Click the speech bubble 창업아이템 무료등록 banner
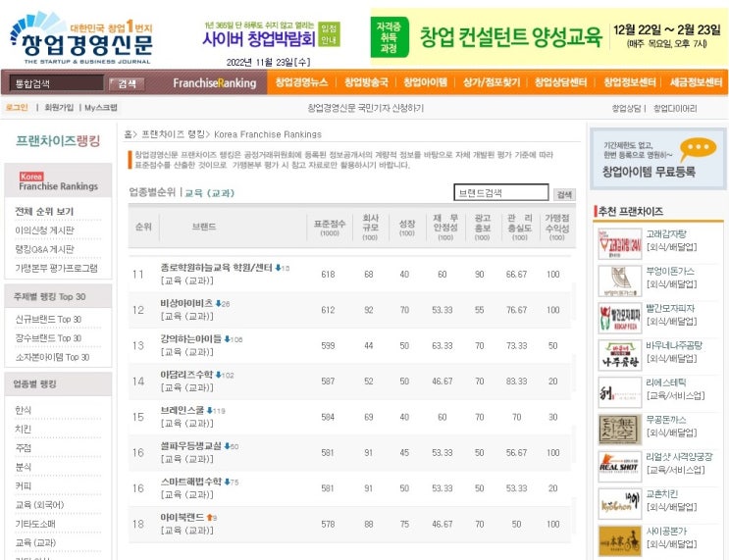This screenshot has width=729, height=560. coord(657,159)
